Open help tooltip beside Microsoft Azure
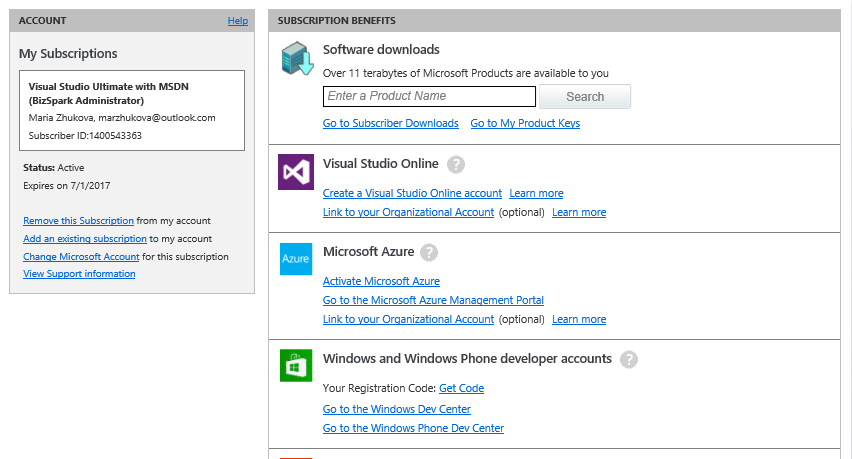Viewport: 852px width, 459px height. click(x=429, y=253)
